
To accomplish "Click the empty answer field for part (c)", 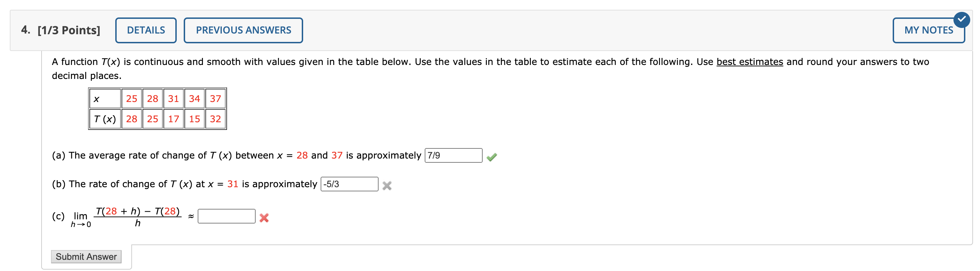I will [x=226, y=216].
